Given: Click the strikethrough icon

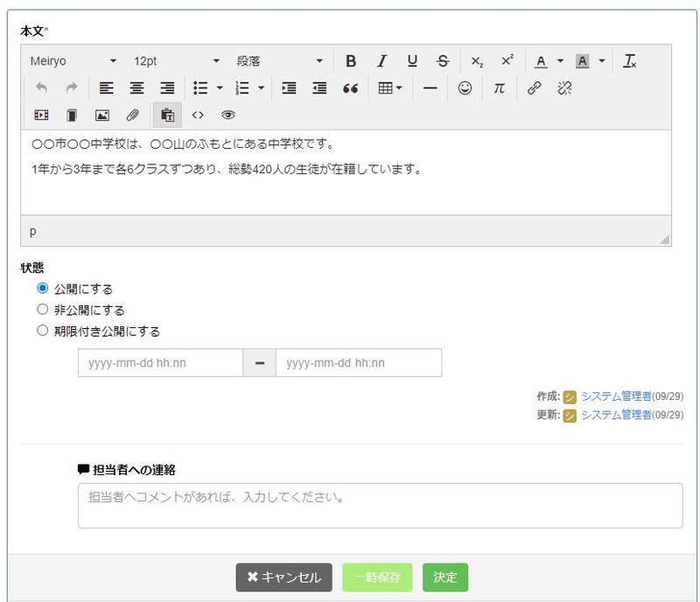Looking at the screenshot, I should (x=443, y=61).
